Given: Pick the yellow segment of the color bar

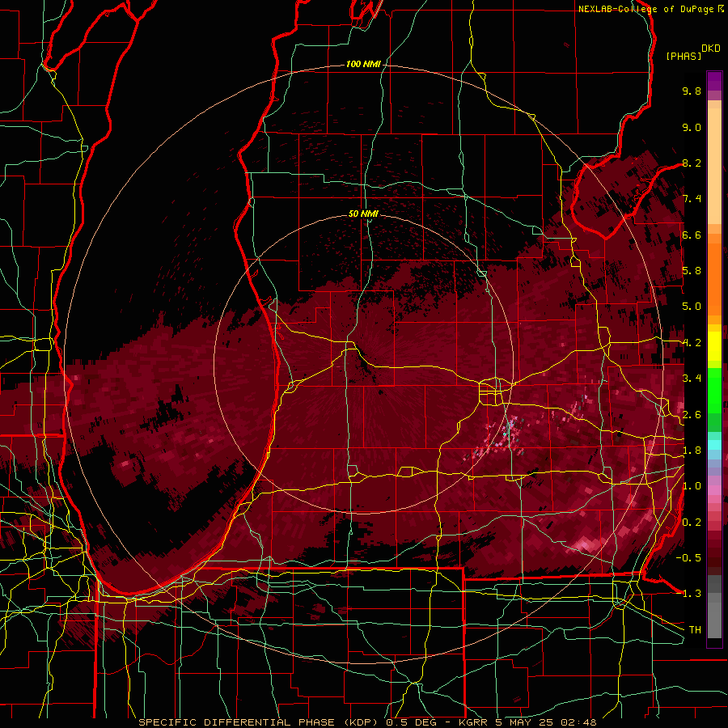Looking at the screenshot, I should (x=714, y=346).
